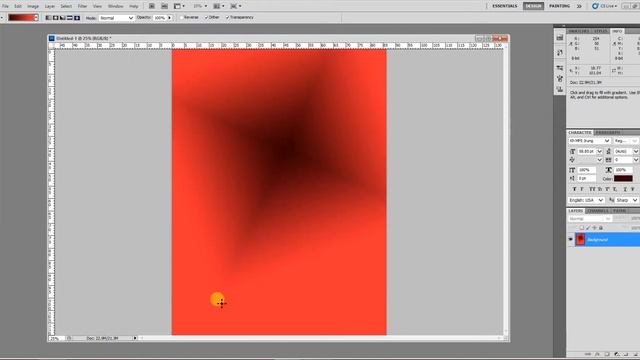This screenshot has width=640, height=360.
Task: Click the Background layer name
Action: coord(598,240)
